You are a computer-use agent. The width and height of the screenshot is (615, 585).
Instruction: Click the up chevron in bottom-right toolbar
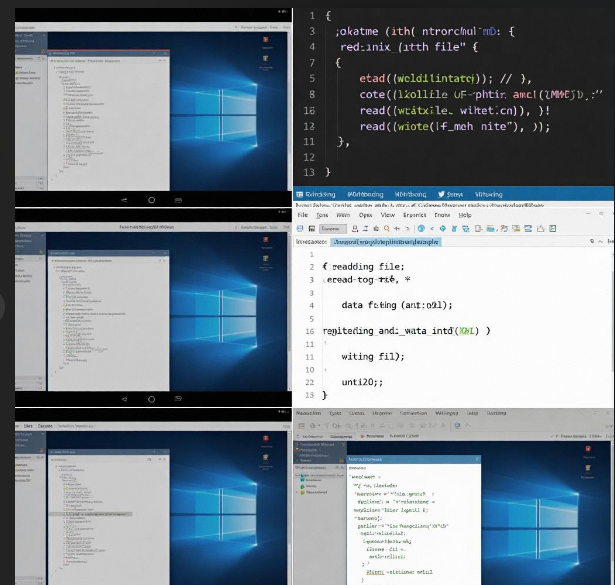[x=468, y=425]
